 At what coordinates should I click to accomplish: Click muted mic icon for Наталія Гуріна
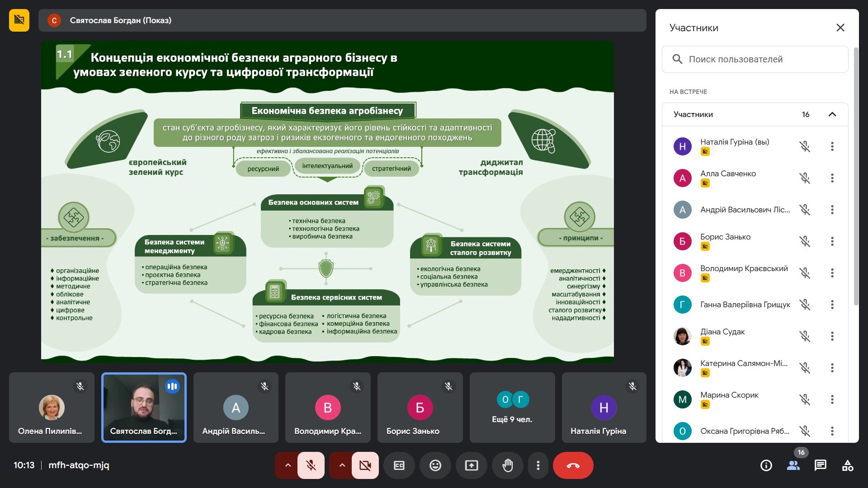pyautogui.click(x=805, y=146)
